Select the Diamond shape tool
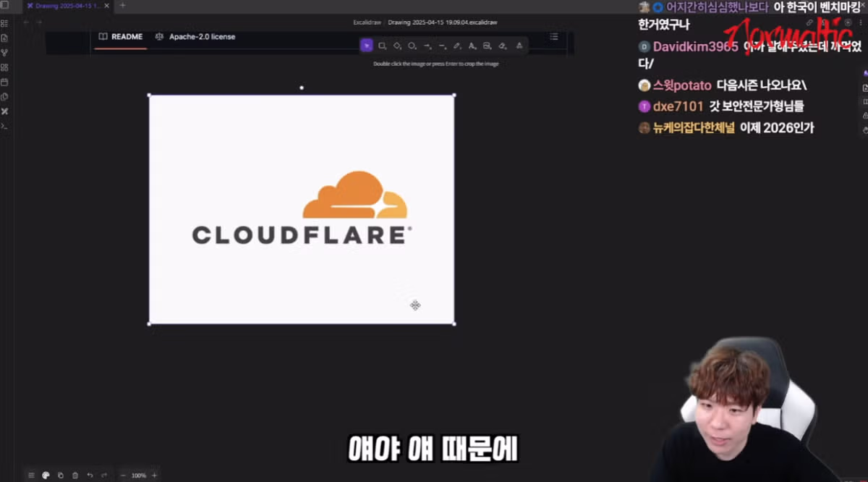This screenshot has width=868, height=482. click(397, 46)
